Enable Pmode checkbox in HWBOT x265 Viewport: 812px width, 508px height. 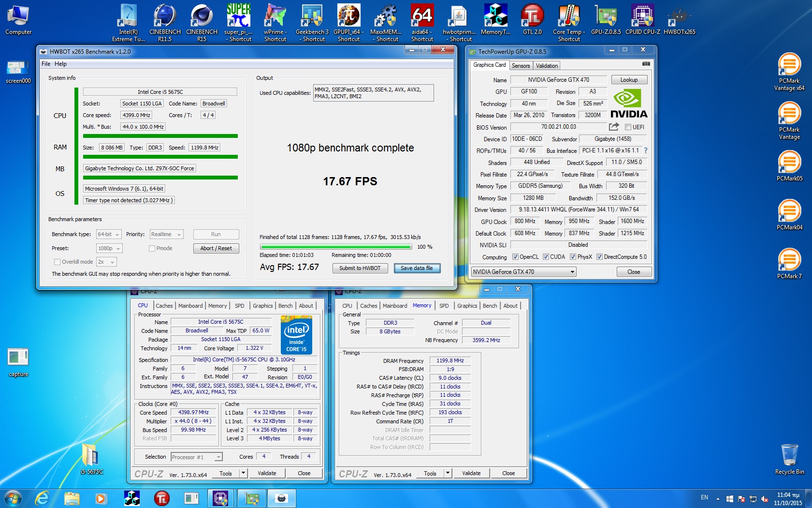152,248
